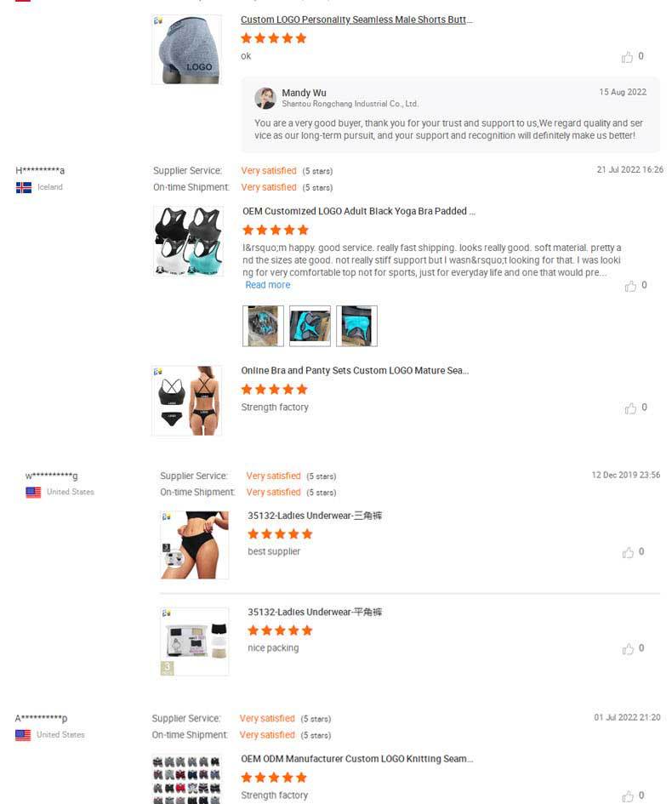Open Online Bra and Panty Sets title
This screenshot has height=804, width=672.
(355, 370)
